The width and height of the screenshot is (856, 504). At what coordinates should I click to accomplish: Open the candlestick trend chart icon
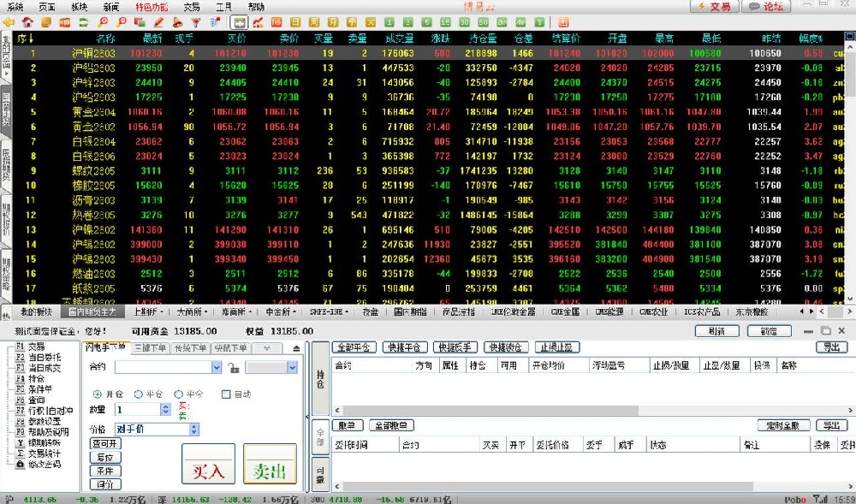click(258, 21)
